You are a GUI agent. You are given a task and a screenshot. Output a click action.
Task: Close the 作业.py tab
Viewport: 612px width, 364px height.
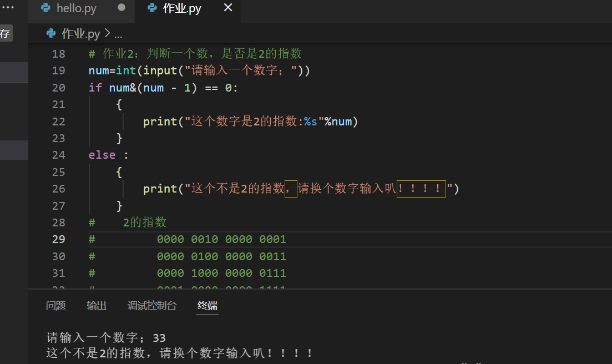[x=228, y=7]
